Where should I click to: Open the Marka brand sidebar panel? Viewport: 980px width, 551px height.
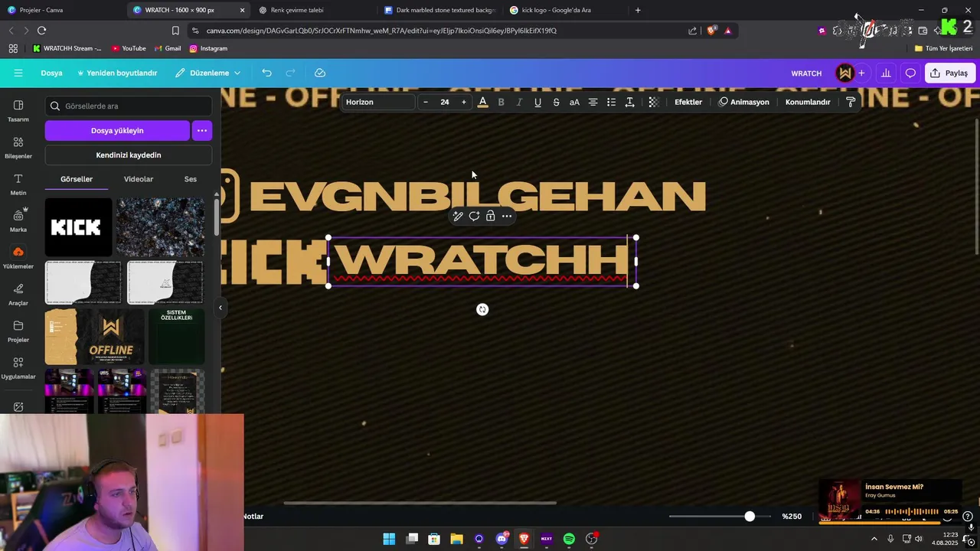pyautogui.click(x=18, y=220)
